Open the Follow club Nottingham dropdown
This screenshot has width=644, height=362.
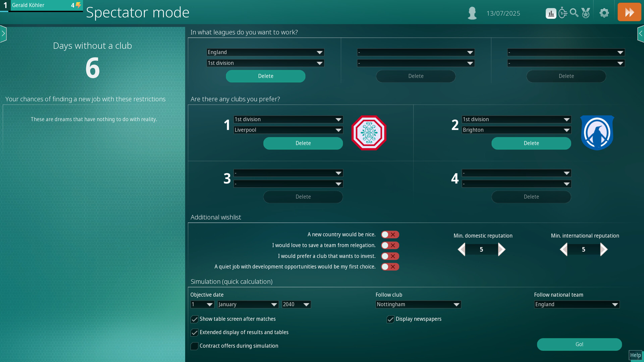pos(418,304)
